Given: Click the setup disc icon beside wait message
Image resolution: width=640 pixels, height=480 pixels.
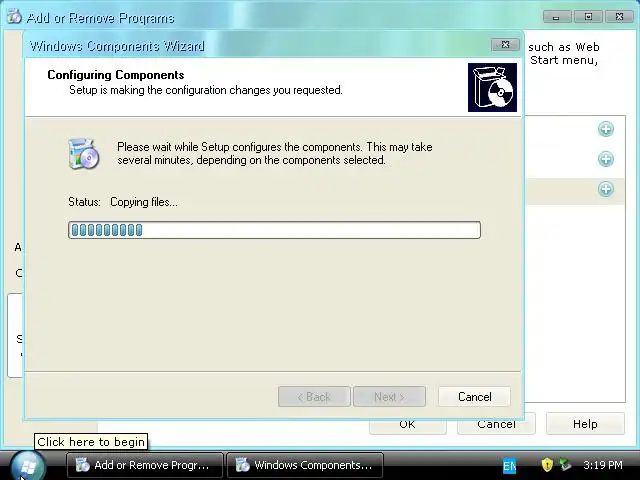Looking at the screenshot, I should [x=84, y=153].
